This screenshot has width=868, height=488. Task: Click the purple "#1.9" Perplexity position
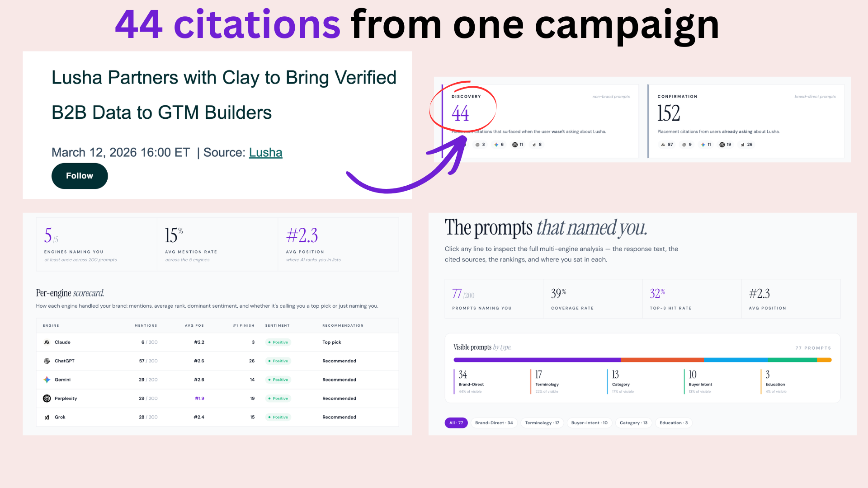click(199, 399)
